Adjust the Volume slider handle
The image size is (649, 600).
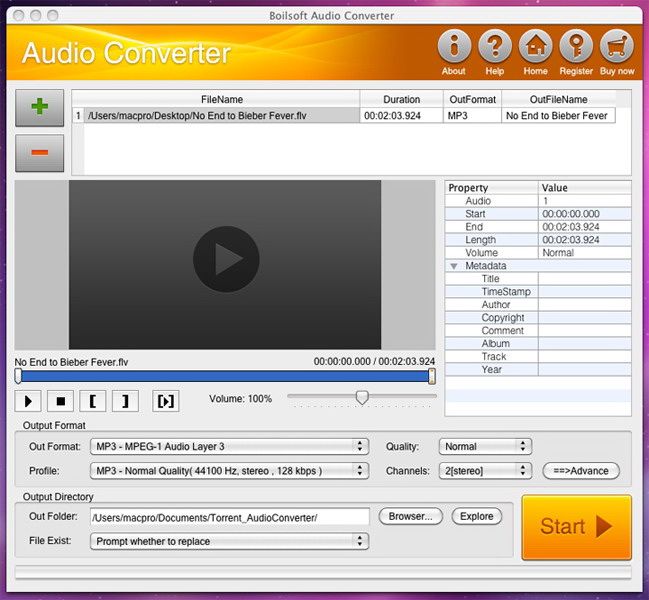tap(362, 397)
